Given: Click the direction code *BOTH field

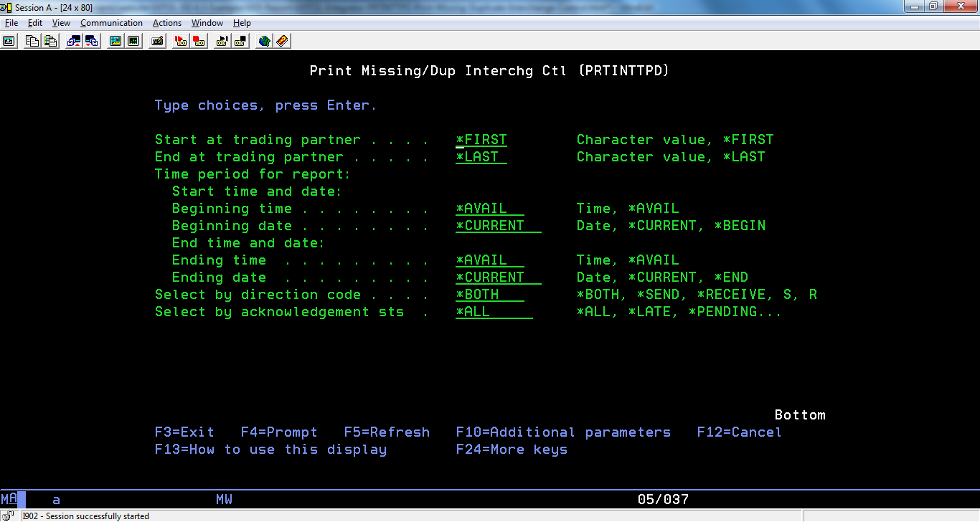Looking at the screenshot, I should pyautogui.click(x=490, y=295).
